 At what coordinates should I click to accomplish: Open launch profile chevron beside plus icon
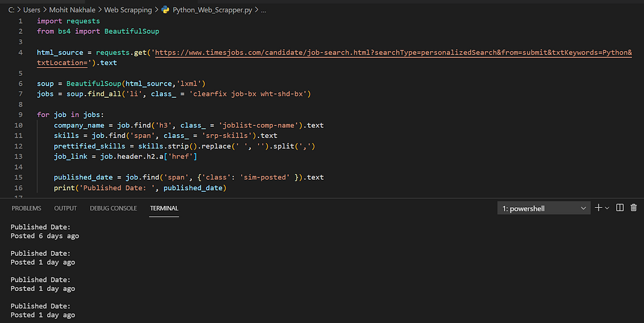click(607, 208)
